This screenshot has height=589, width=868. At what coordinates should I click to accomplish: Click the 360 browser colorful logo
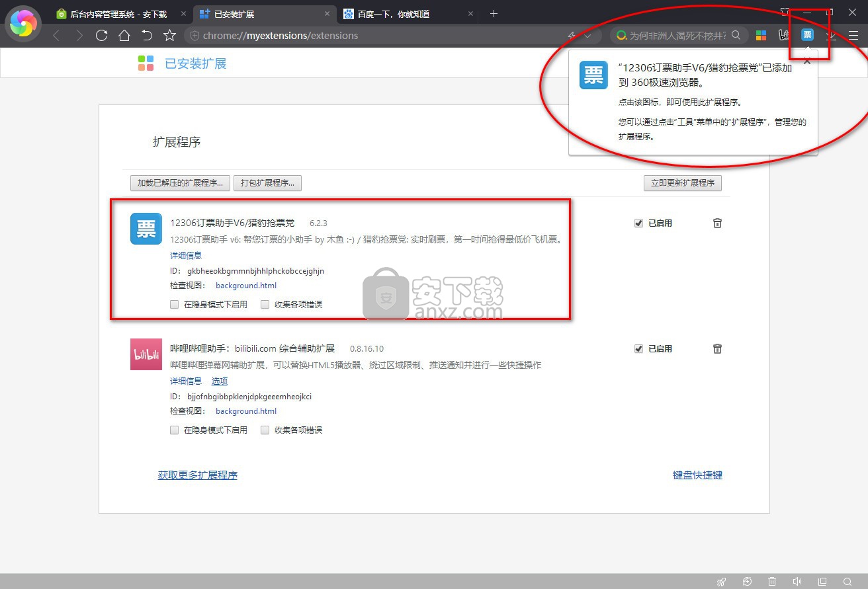[x=23, y=24]
